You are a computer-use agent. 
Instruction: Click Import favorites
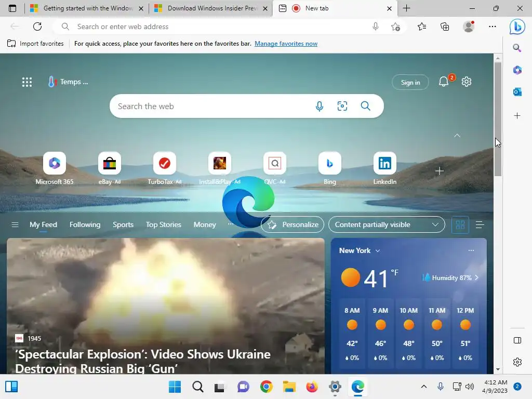(x=35, y=44)
